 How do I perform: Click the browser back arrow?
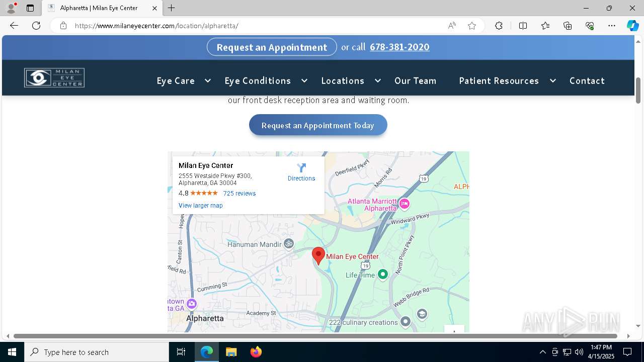[x=14, y=26]
